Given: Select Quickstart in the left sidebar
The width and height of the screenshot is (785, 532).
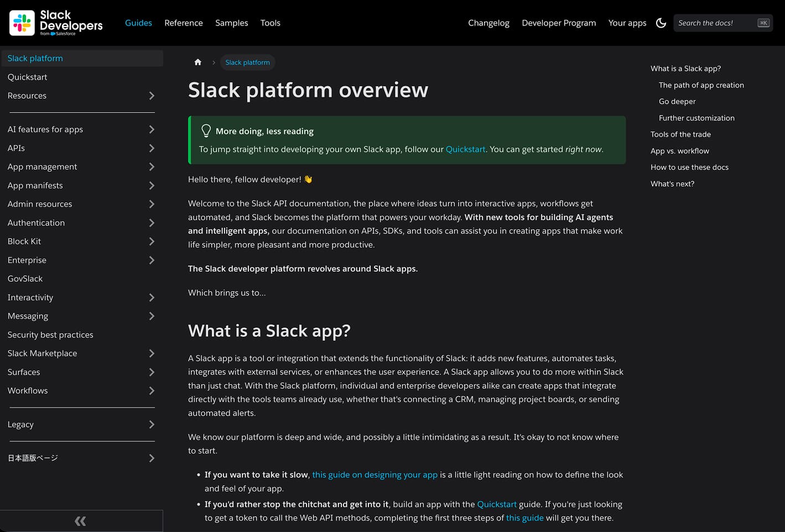Looking at the screenshot, I should [x=28, y=77].
